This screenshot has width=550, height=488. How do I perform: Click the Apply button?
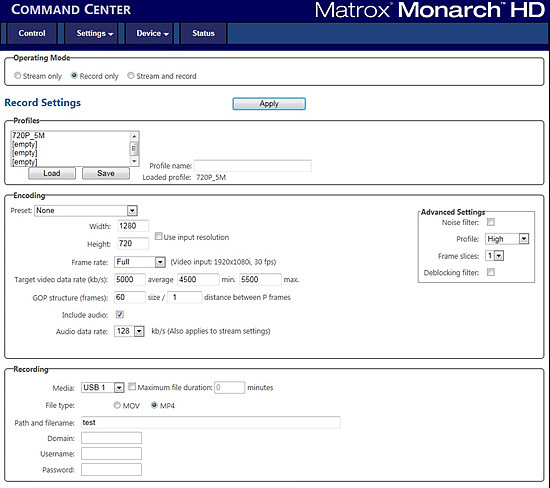(269, 104)
